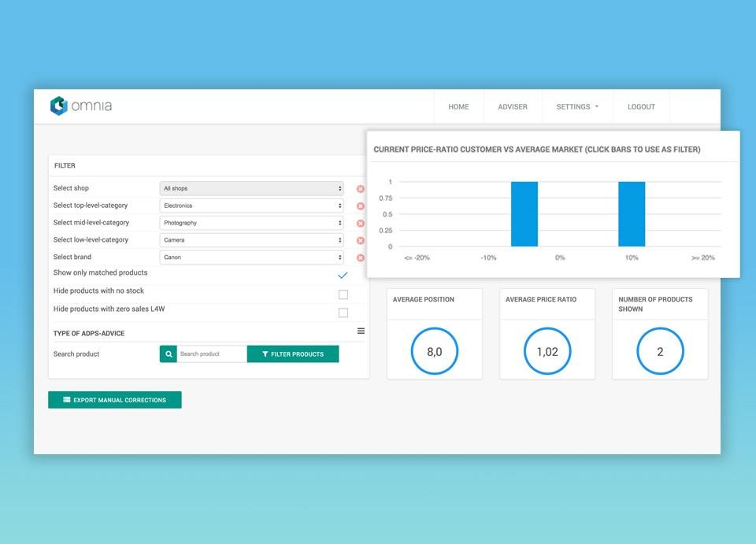
Task: Tick Hide products with zero sales L4W
Action: [x=343, y=313]
